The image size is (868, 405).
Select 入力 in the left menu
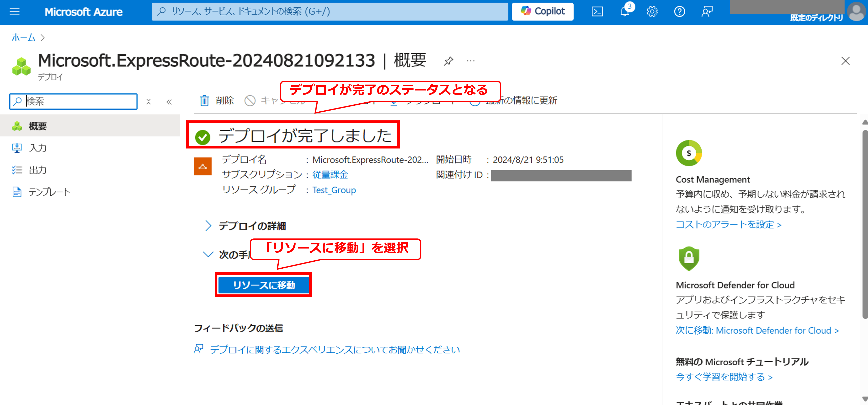coord(38,148)
